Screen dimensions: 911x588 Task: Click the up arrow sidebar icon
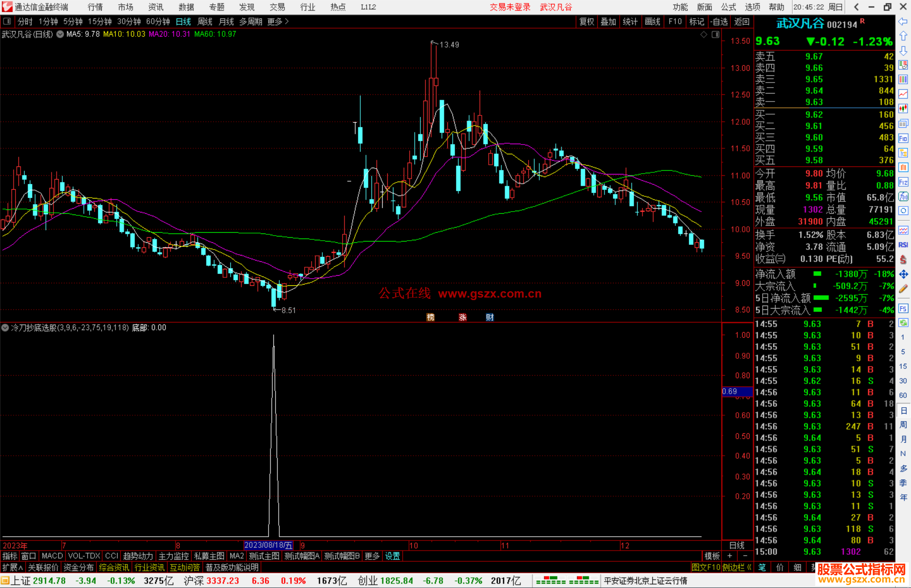pos(903,36)
